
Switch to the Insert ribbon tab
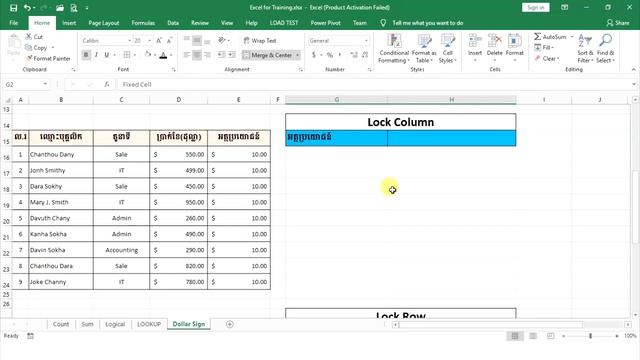[x=69, y=23]
